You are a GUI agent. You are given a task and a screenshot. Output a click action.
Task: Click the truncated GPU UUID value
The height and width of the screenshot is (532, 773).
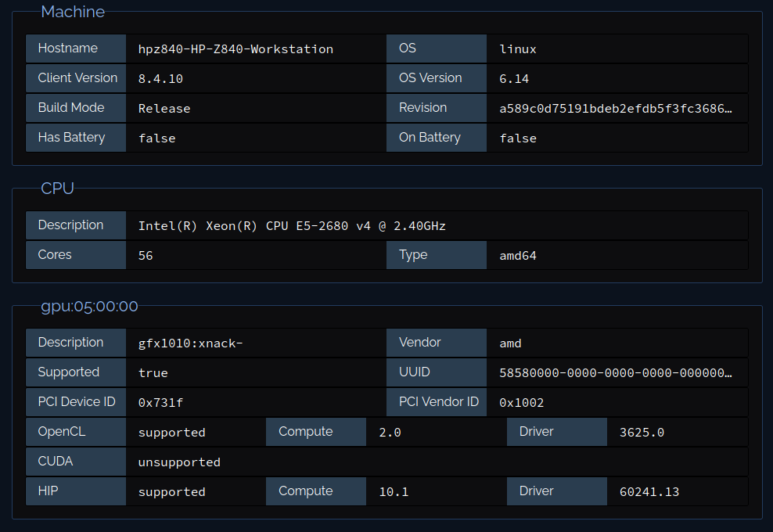point(616,373)
